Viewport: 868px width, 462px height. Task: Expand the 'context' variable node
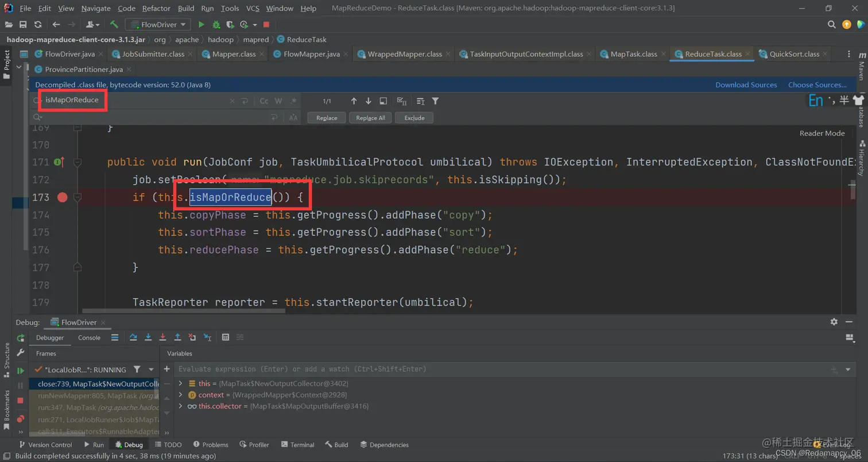(x=180, y=395)
